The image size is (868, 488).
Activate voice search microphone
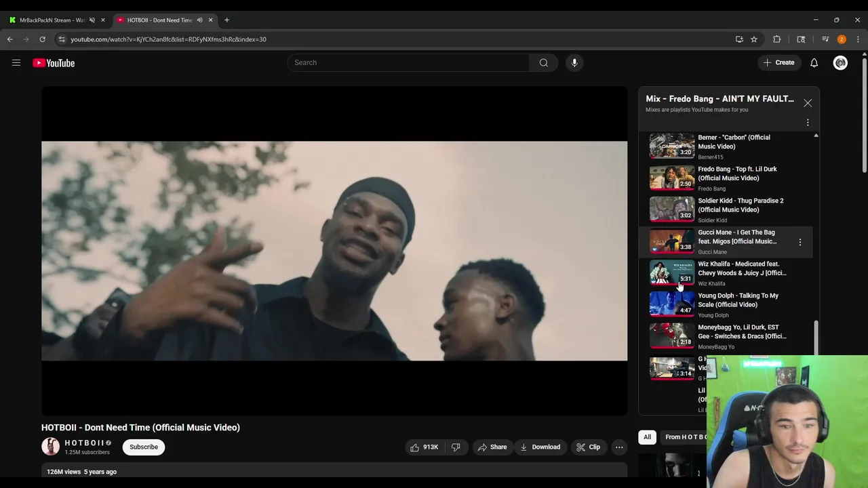coord(574,63)
